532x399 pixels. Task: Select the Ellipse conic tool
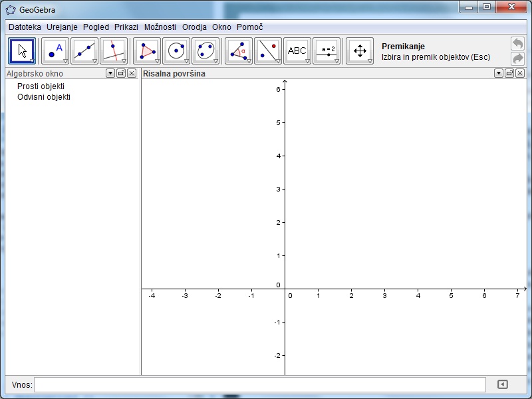[205, 51]
